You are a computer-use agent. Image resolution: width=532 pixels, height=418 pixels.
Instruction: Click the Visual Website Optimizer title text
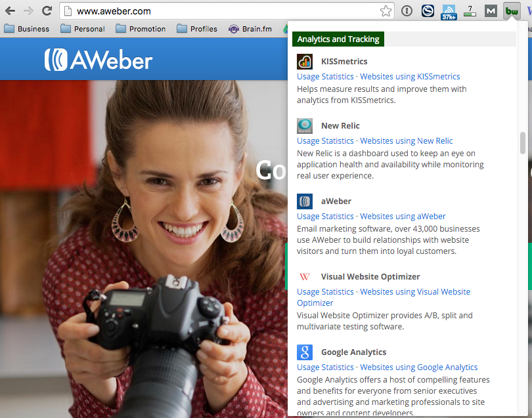(370, 277)
